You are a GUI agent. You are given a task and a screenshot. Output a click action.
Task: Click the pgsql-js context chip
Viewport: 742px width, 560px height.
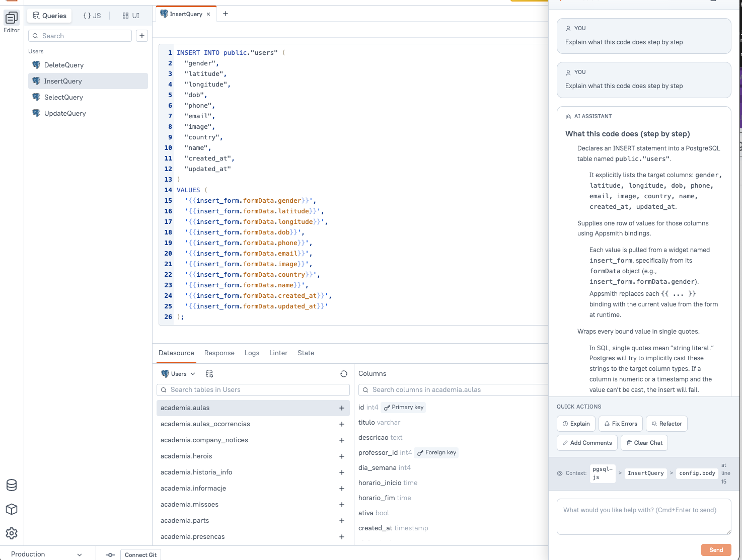coord(603,473)
